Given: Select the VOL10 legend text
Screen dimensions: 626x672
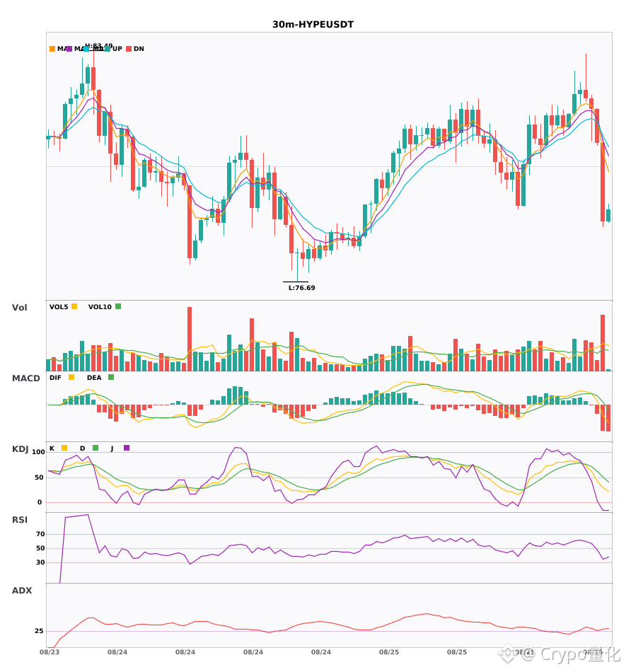Looking at the screenshot, I should (x=100, y=307).
